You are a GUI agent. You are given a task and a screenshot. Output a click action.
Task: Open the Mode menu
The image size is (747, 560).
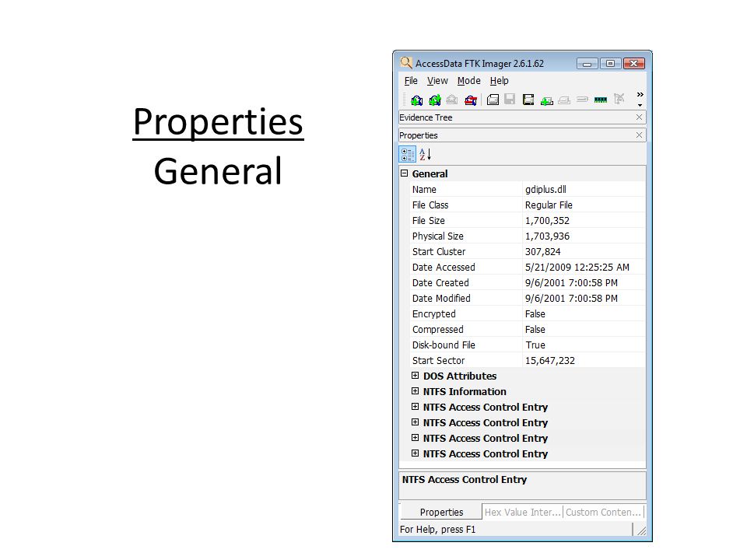point(468,81)
